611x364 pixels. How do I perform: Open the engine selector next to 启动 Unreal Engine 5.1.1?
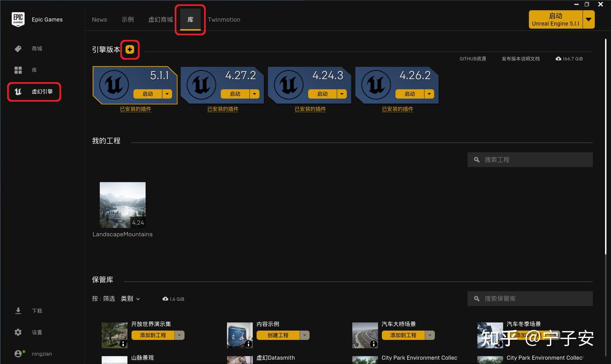pyautogui.click(x=589, y=19)
